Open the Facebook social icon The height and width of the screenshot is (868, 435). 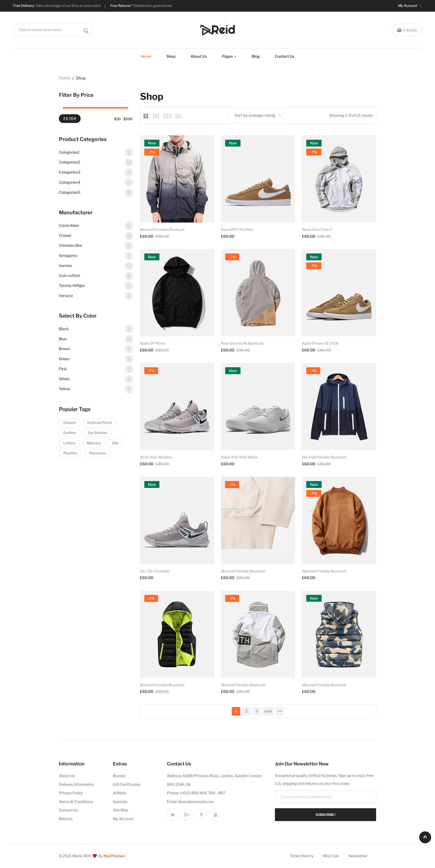[201, 814]
